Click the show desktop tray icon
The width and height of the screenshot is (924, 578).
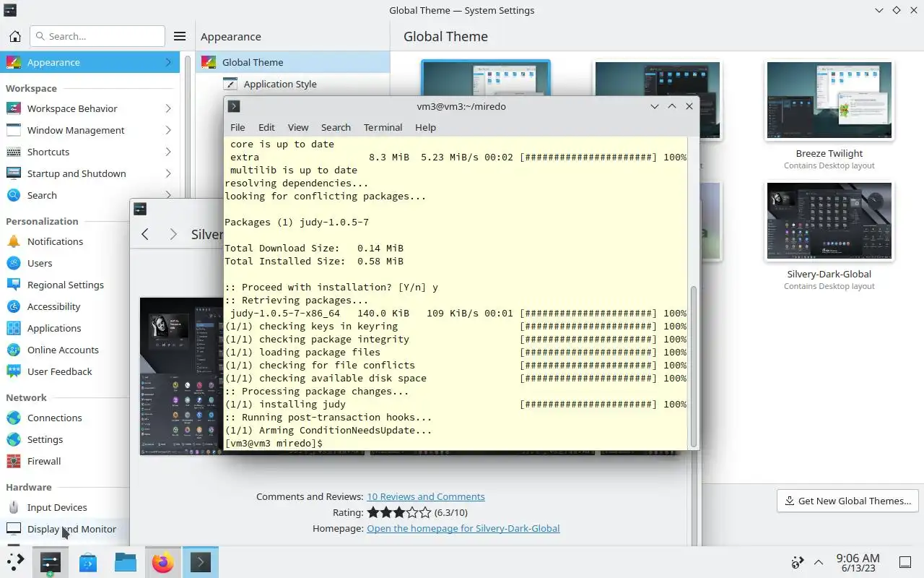tap(905, 562)
